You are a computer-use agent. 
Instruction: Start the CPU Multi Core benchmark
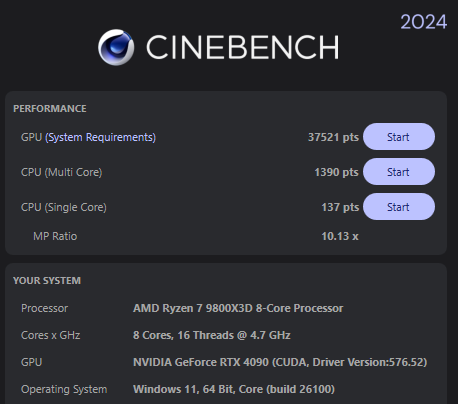(399, 172)
